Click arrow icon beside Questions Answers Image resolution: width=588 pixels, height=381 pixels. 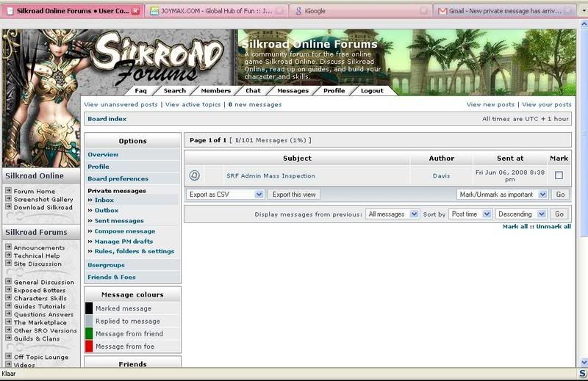[8, 313]
